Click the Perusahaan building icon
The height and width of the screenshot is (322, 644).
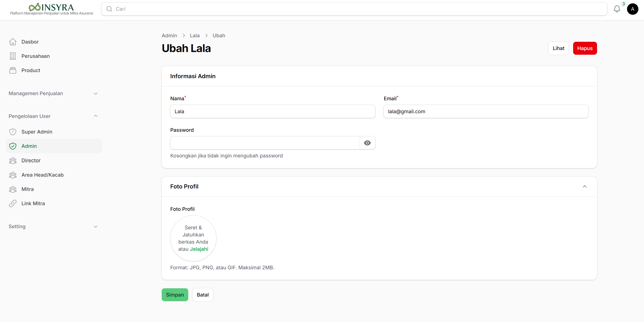tap(13, 56)
